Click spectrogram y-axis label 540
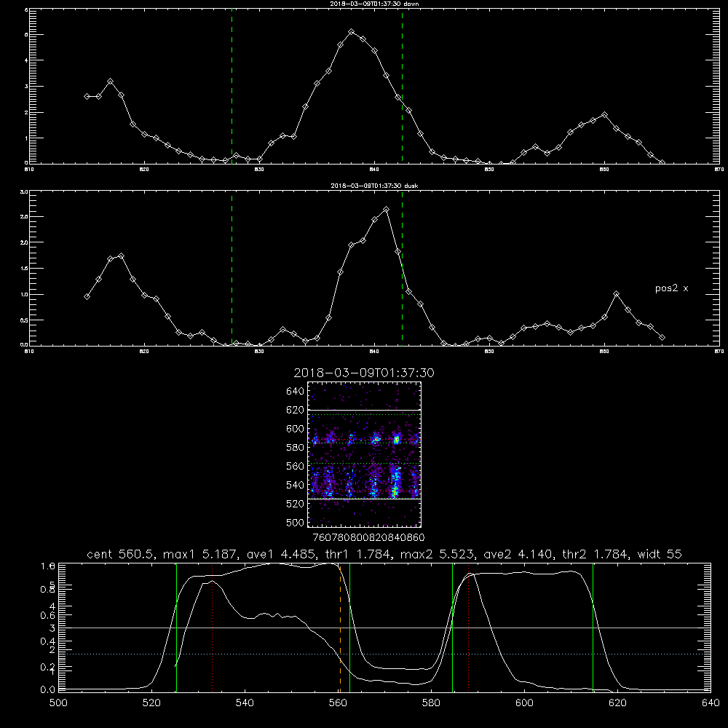Viewport: 728px width, 728px height. [295, 485]
